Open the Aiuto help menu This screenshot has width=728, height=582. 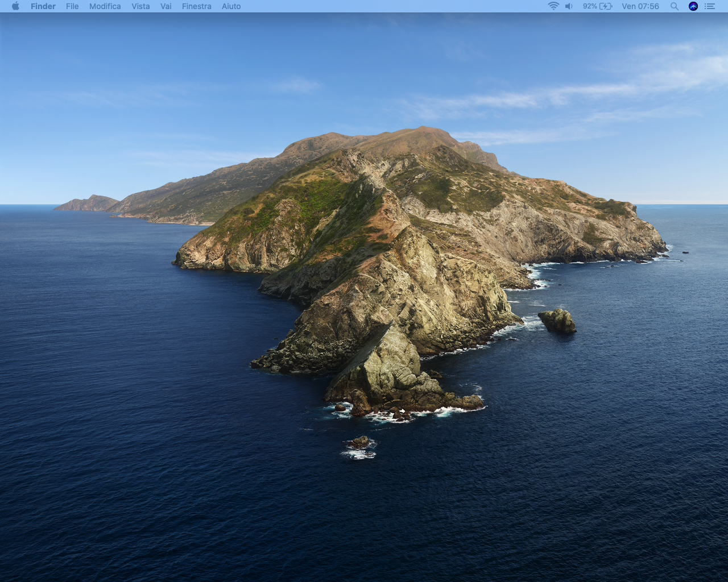(x=231, y=6)
